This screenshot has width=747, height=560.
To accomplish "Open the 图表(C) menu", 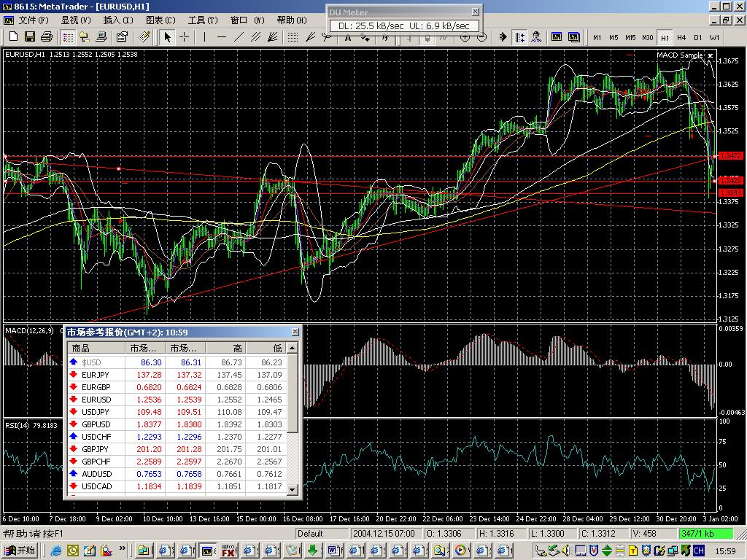I will [x=160, y=20].
